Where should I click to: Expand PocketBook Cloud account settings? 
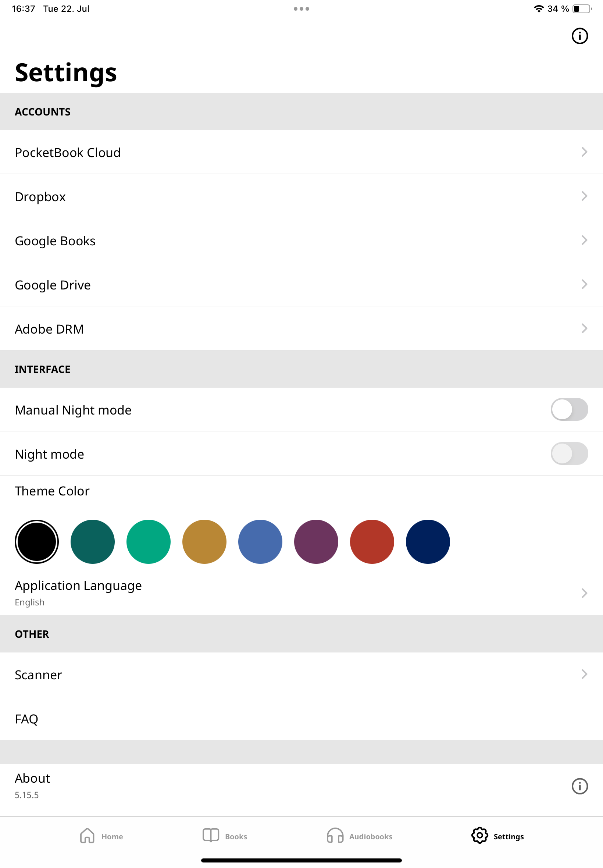click(301, 152)
